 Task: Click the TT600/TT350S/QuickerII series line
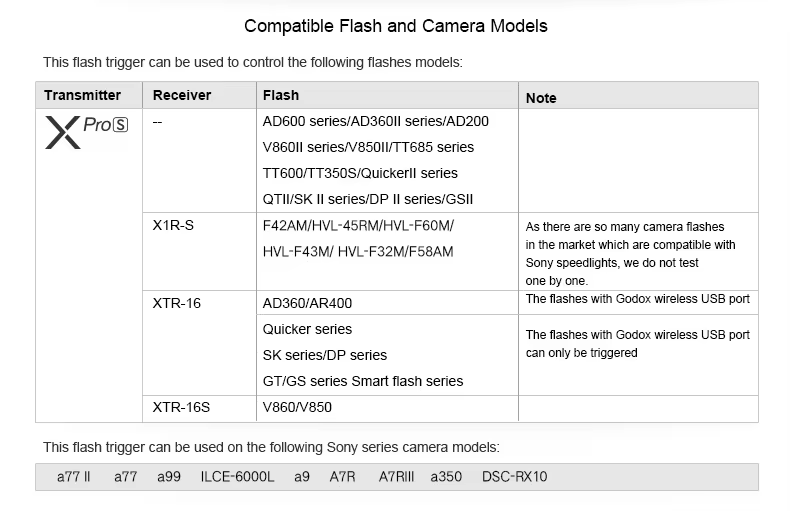[x=360, y=173]
